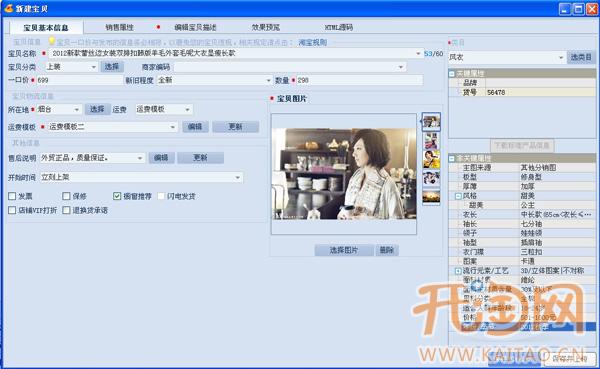
Task: Select the first product image thumbnail
Action: pyautogui.click(x=431, y=122)
